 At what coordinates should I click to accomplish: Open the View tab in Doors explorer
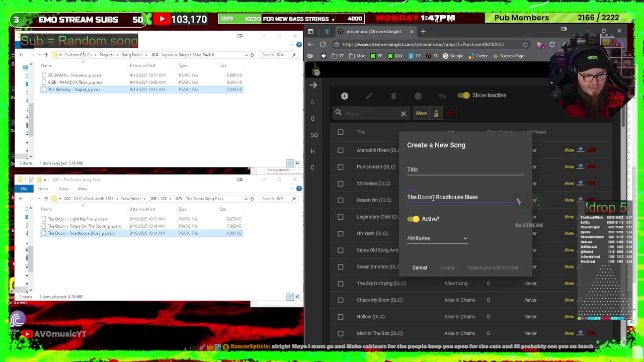tap(82, 189)
